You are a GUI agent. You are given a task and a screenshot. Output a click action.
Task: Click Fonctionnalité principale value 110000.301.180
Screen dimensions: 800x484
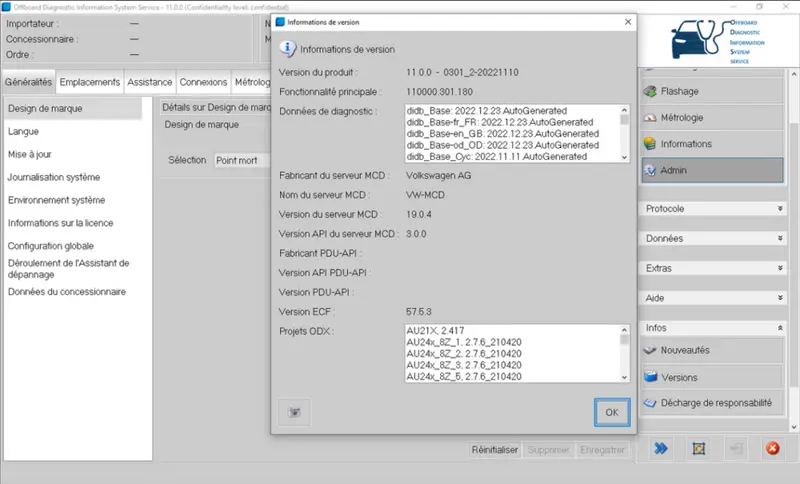click(x=440, y=92)
